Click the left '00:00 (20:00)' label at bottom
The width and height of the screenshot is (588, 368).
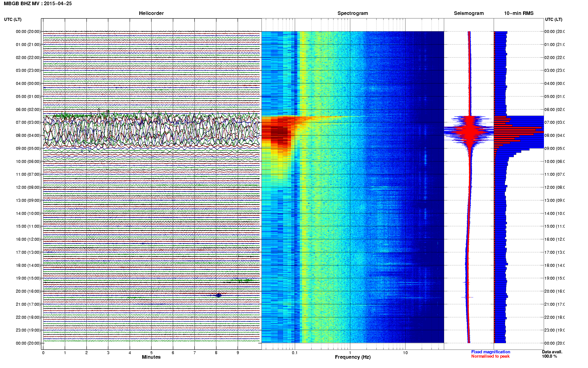(28, 343)
